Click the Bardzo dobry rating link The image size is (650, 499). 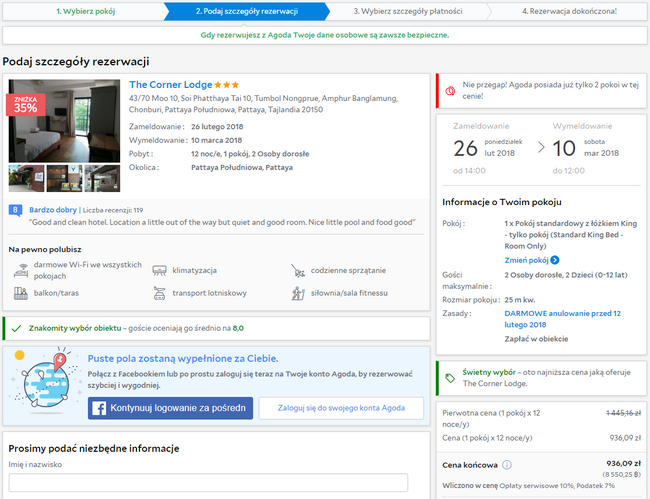[53, 210]
